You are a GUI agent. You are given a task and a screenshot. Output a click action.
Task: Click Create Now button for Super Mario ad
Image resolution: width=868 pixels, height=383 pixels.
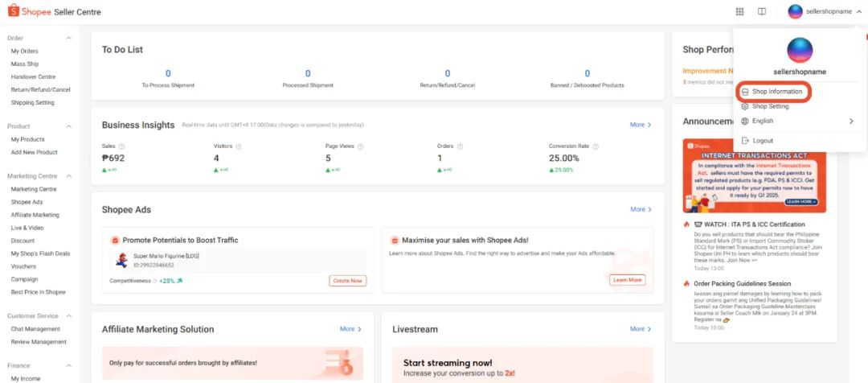pos(348,281)
